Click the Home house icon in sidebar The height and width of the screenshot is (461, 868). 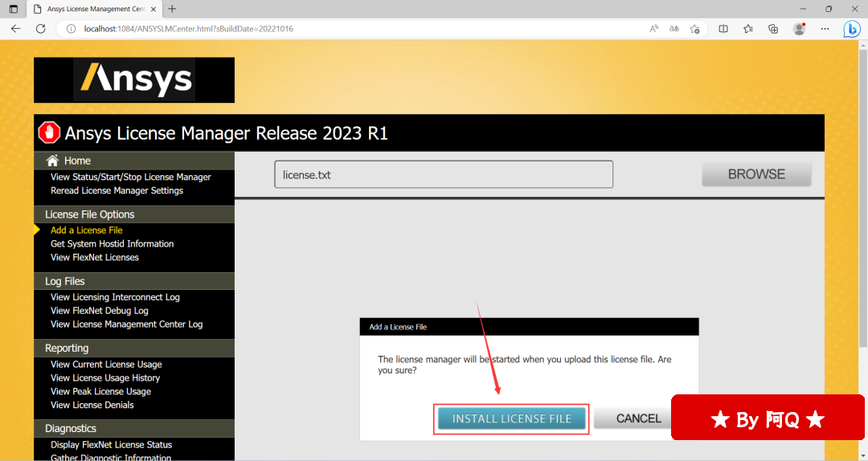pyautogui.click(x=52, y=161)
